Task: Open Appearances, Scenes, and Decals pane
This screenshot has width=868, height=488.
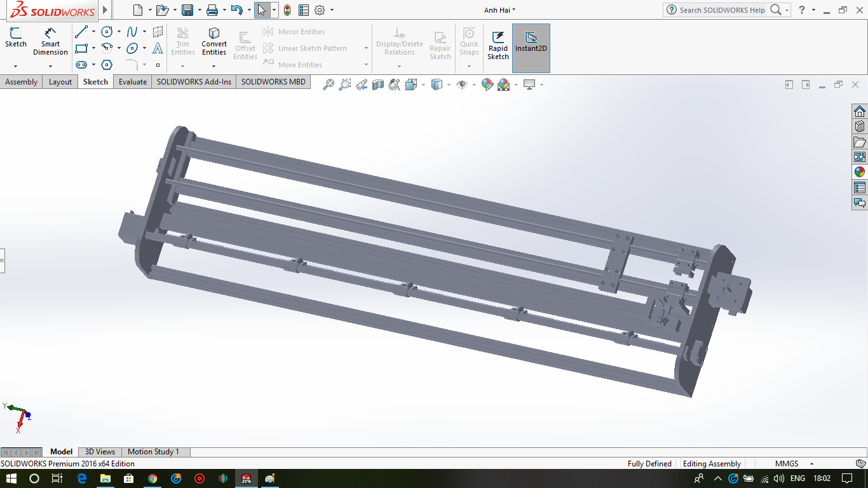Action: [860, 172]
